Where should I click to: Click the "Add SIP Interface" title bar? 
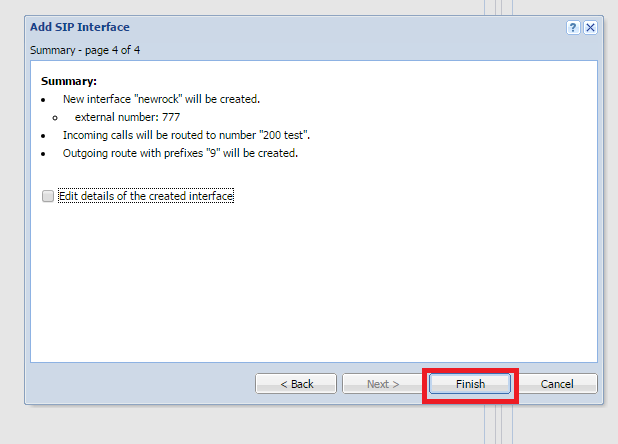[x=80, y=27]
